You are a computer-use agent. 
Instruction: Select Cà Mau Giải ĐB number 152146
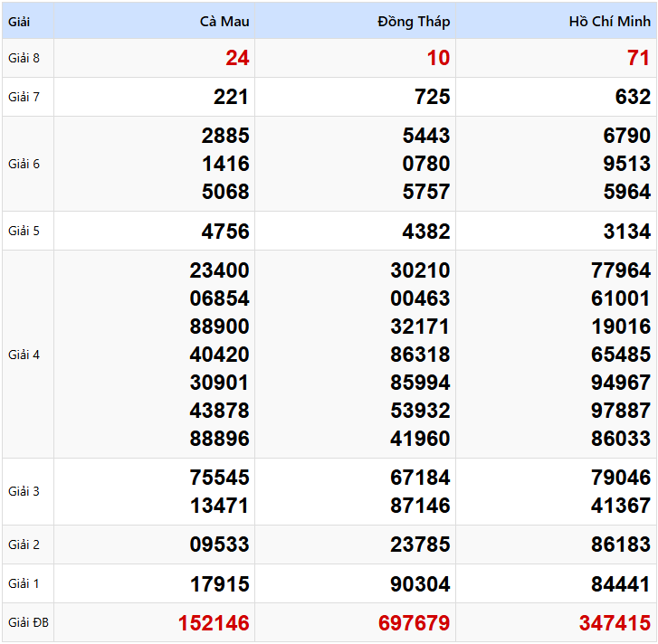(214, 623)
